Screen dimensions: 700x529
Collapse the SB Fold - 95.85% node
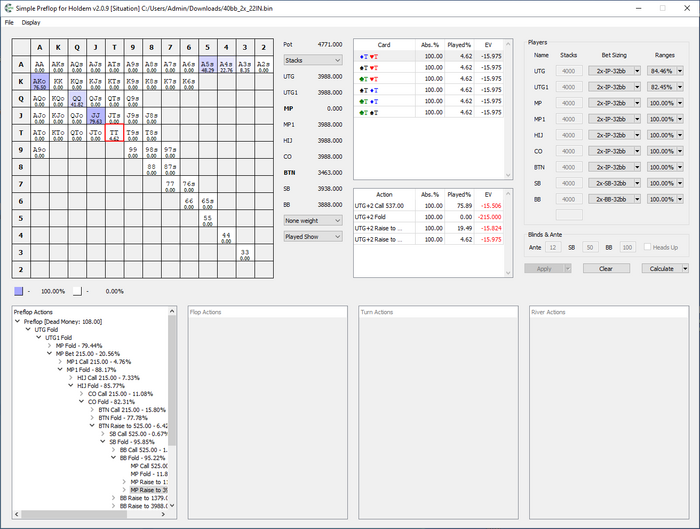[103, 442]
